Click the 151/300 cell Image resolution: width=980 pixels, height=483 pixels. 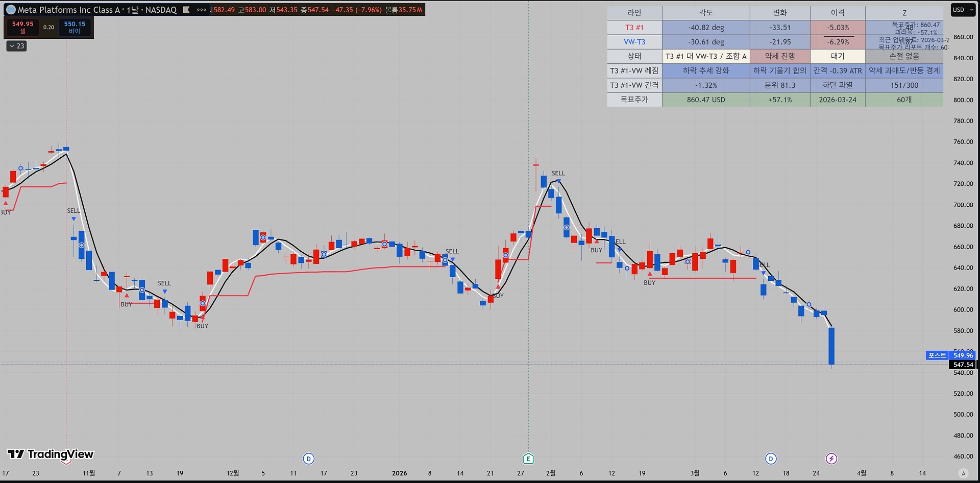click(x=904, y=85)
